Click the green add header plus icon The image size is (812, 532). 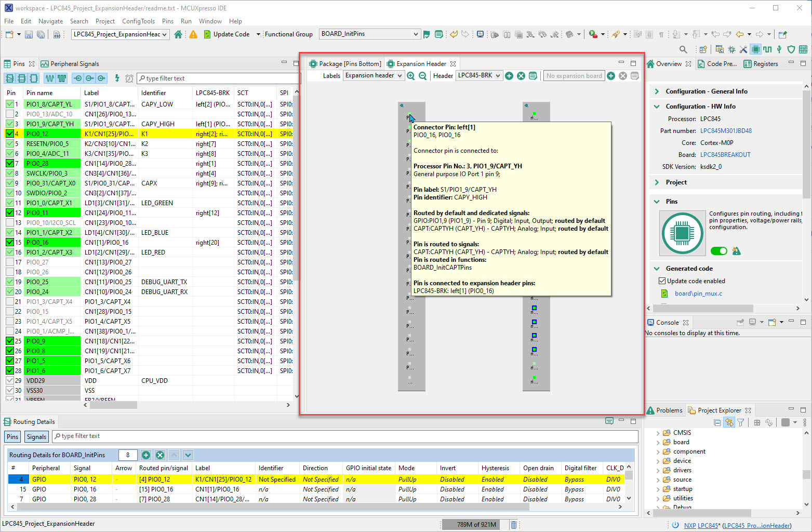(509, 76)
